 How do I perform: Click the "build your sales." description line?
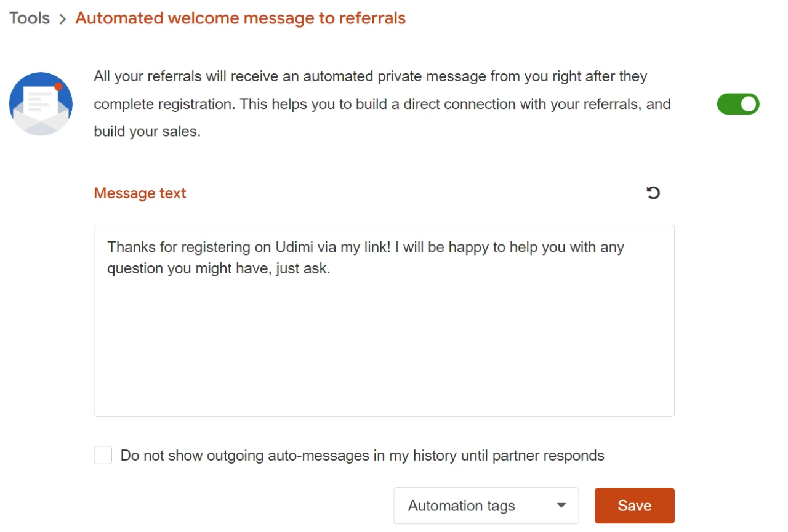tap(147, 131)
